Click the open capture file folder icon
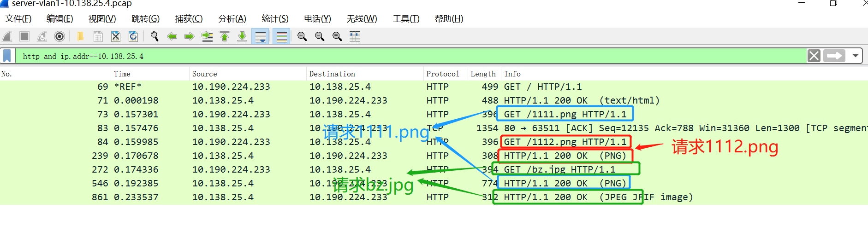 [80, 36]
